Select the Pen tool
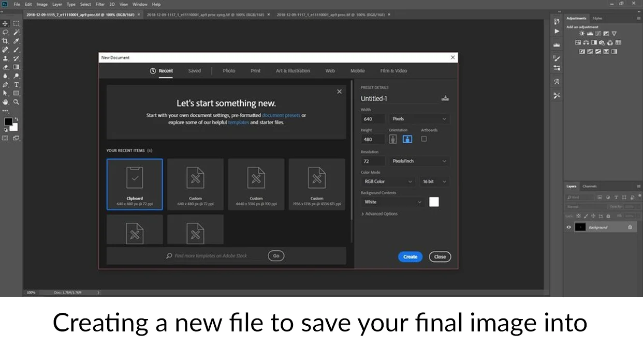This screenshot has height=364, width=643. coord(5,84)
